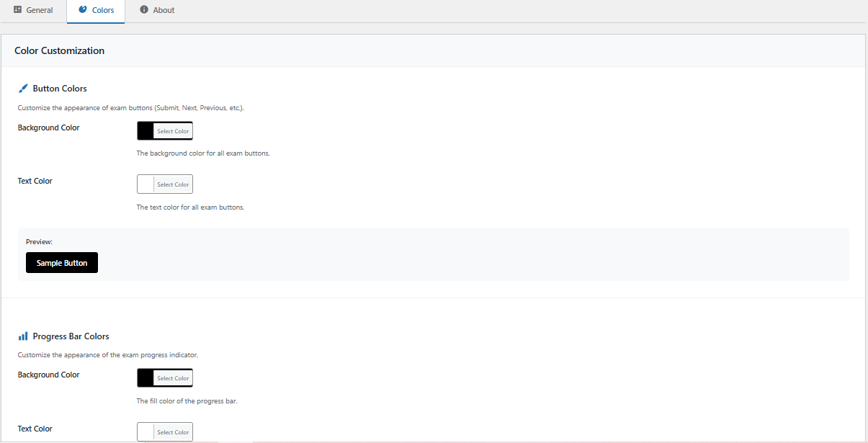The image size is (868, 443).
Task: Click the white swatch for progress bar Text Color
Action: pyautogui.click(x=146, y=432)
